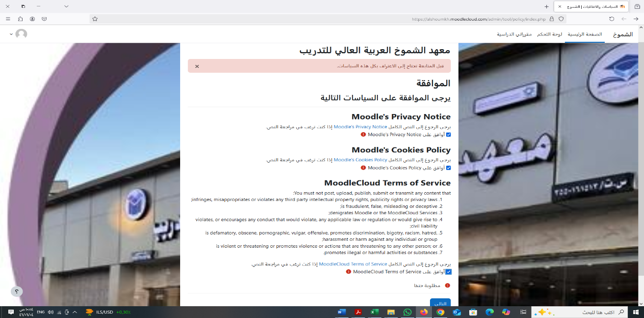Open the MoodleCloud Terms of Service full text link
This screenshot has height=318, width=644.
[353, 264]
